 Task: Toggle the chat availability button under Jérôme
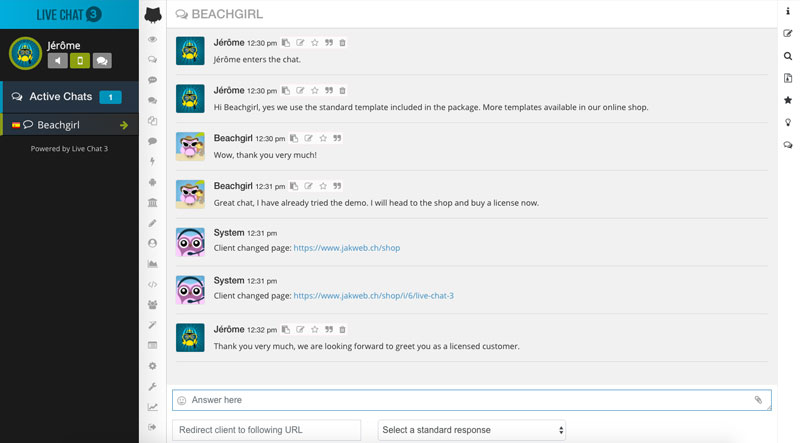102,61
